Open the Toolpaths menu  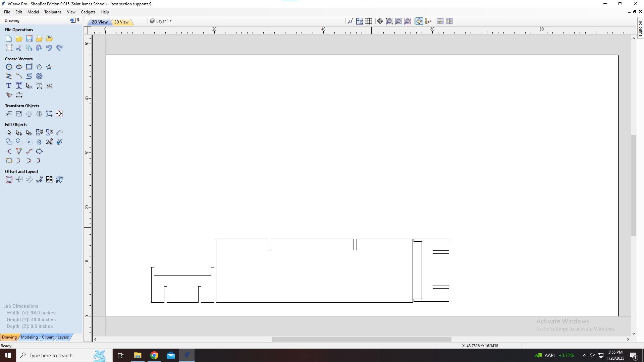[53, 12]
